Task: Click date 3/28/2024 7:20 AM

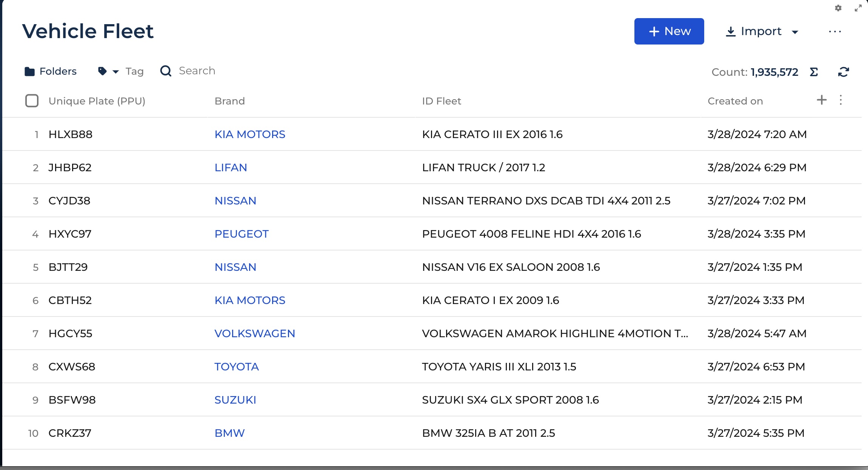Action: (x=757, y=134)
